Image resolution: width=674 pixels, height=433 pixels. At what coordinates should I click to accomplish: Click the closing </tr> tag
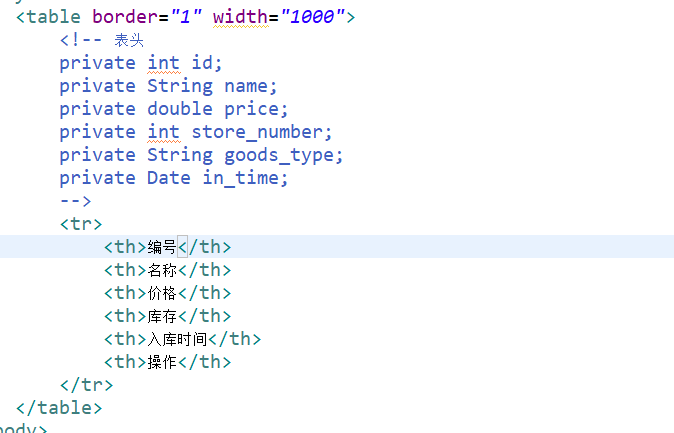pyautogui.click(x=86, y=385)
